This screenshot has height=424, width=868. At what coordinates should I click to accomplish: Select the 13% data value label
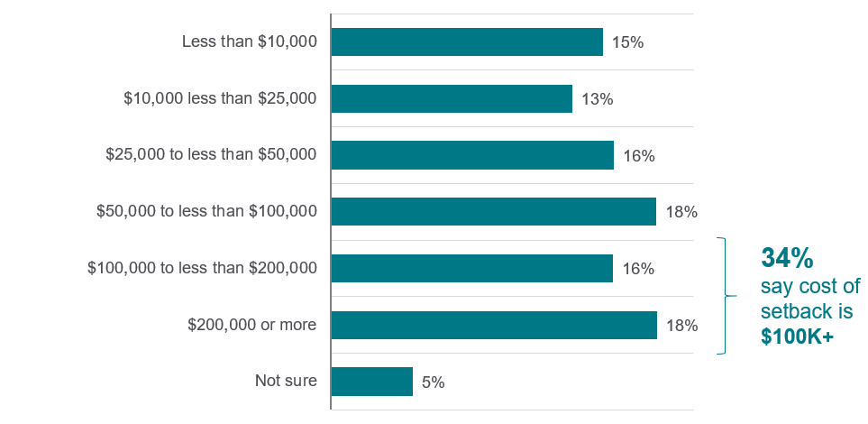pos(598,99)
